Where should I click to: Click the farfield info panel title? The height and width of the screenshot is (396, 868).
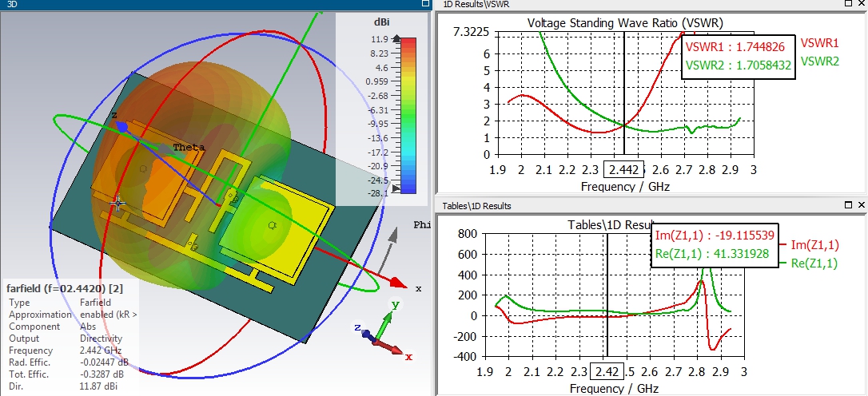[x=65, y=288]
